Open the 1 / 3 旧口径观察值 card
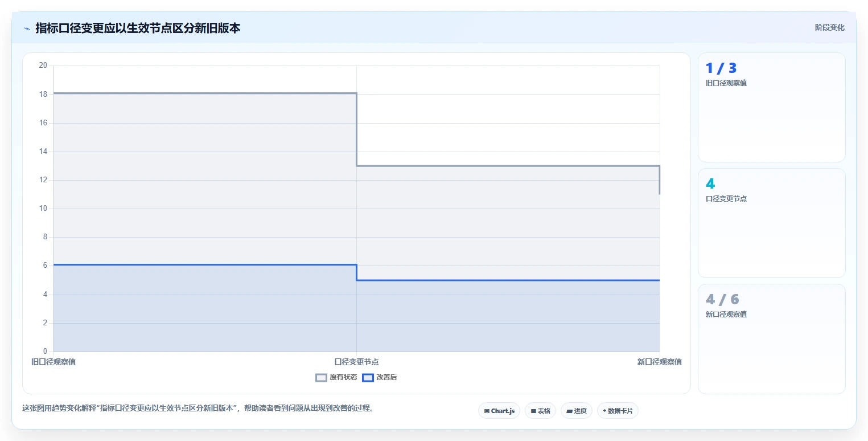The image size is (868, 441). [x=771, y=107]
